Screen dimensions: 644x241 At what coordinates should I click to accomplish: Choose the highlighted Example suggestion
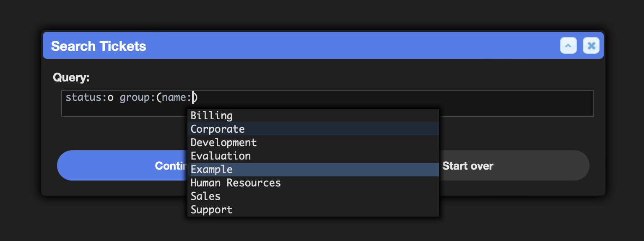tap(313, 169)
